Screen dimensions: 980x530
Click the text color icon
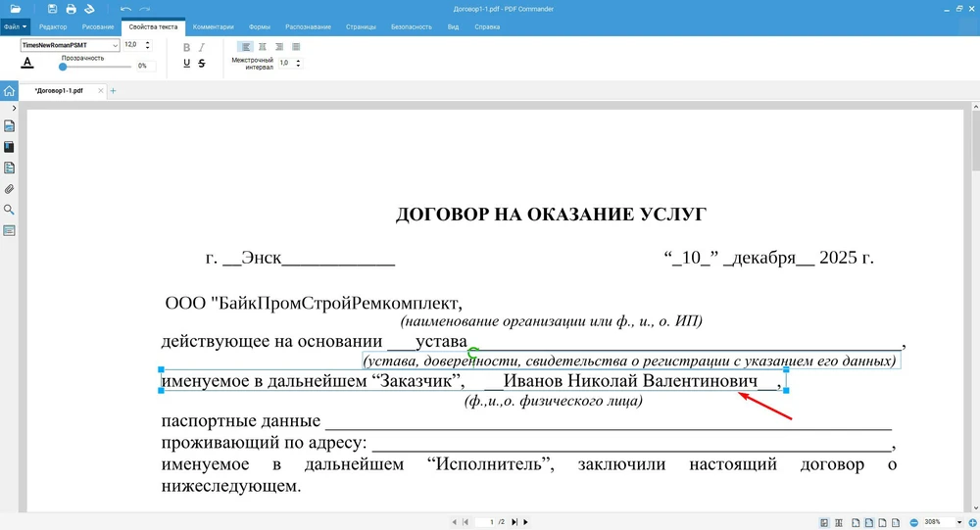[27, 63]
